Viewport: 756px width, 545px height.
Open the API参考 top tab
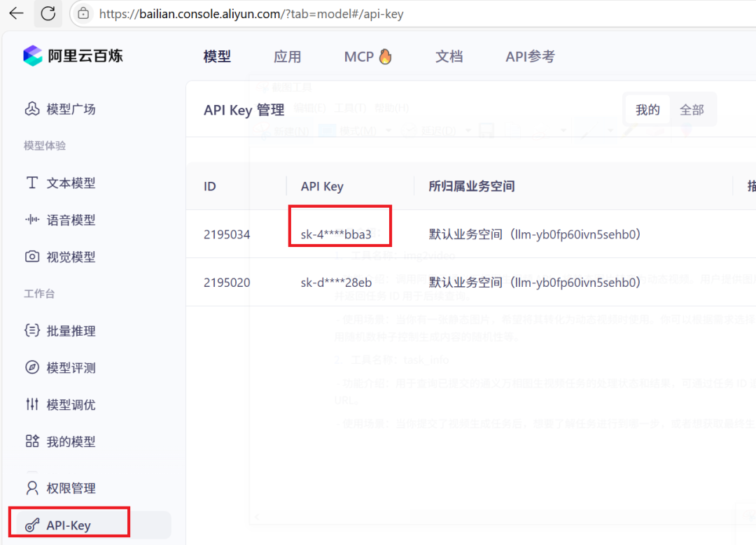click(x=530, y=57)
